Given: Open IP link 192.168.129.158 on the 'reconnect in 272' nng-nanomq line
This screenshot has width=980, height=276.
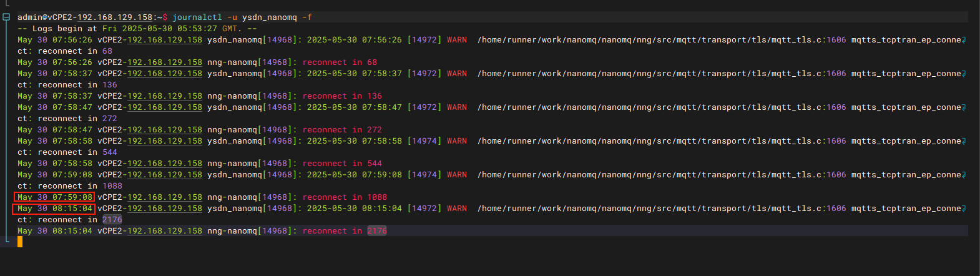Looking at the screenshot, I should (x=165, y=130).
